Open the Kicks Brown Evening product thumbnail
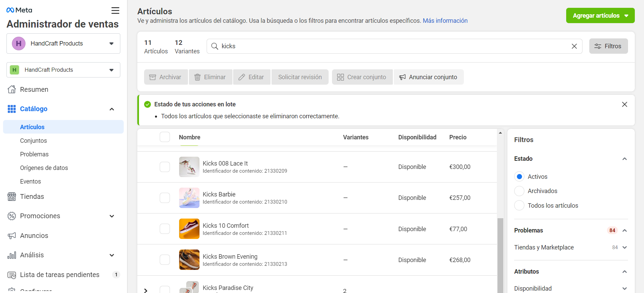 189,260
